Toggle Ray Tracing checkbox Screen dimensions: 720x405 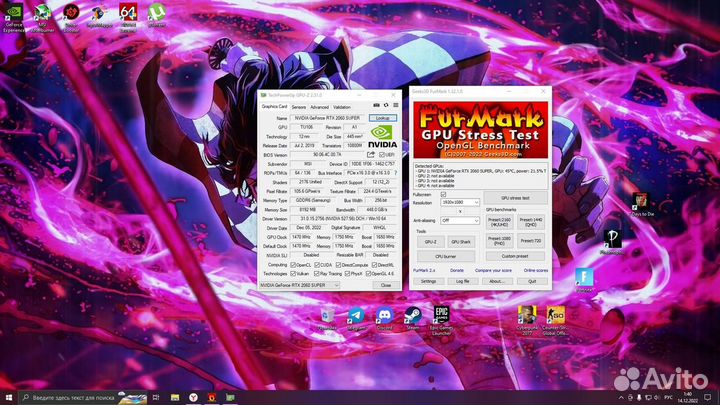(317, 274)
